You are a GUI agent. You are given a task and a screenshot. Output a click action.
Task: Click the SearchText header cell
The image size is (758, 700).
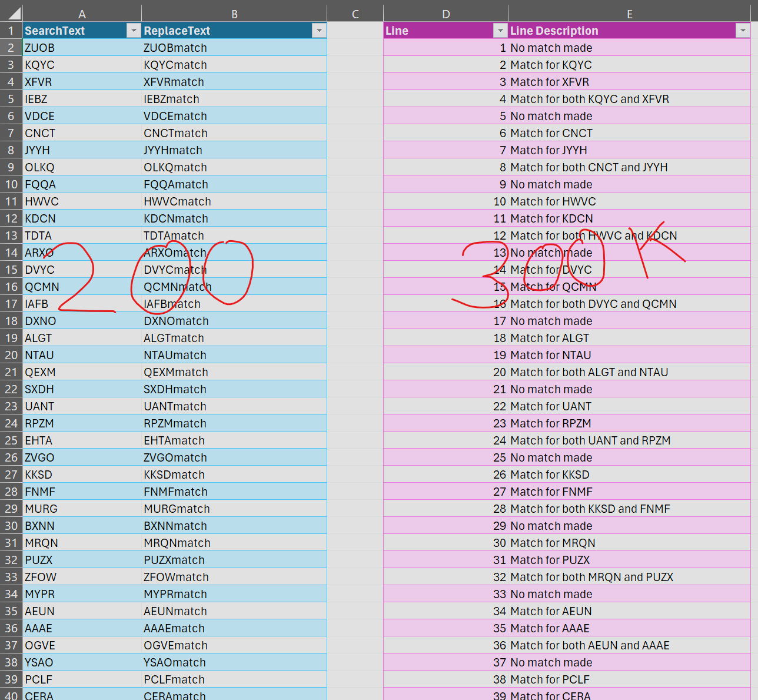pyautogui.click(x=82, y=31)
